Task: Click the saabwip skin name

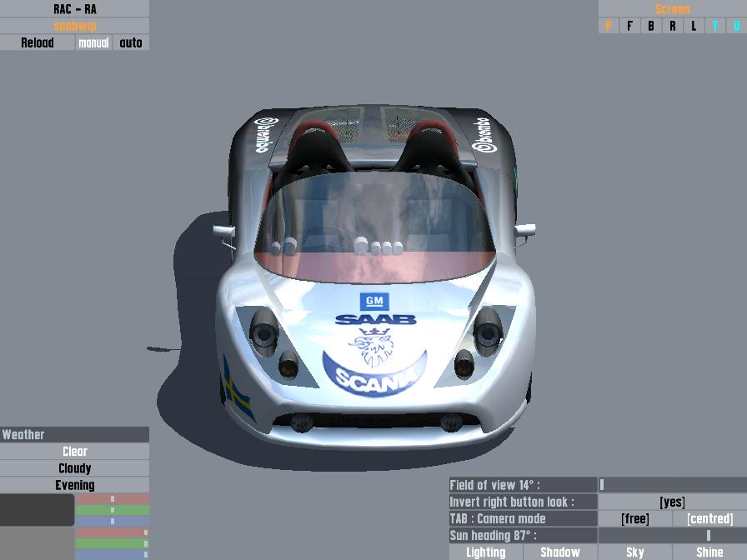Action: coord(75,26)
